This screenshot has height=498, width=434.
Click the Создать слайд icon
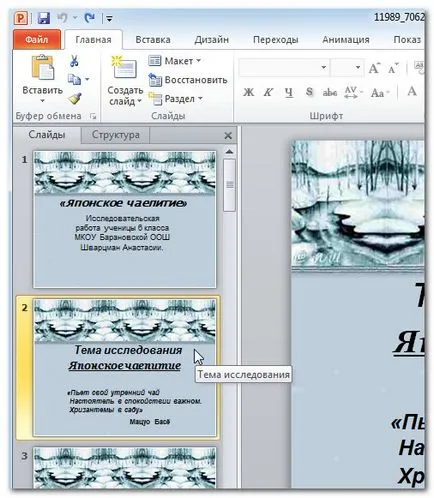124,68
